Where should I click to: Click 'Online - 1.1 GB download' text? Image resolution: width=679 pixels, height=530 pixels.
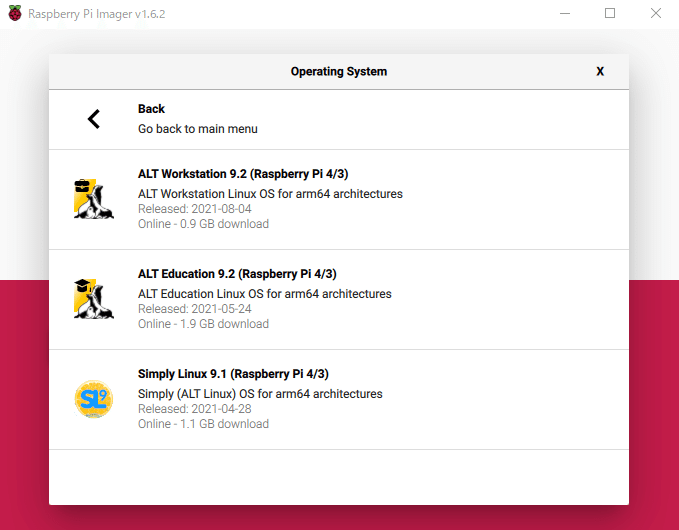[x=204, y=424]
